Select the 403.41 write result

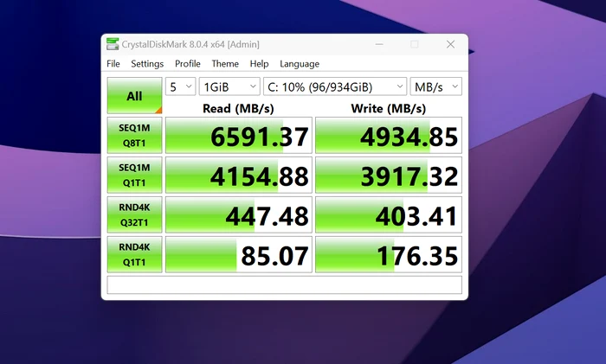[x=389, y=215]
